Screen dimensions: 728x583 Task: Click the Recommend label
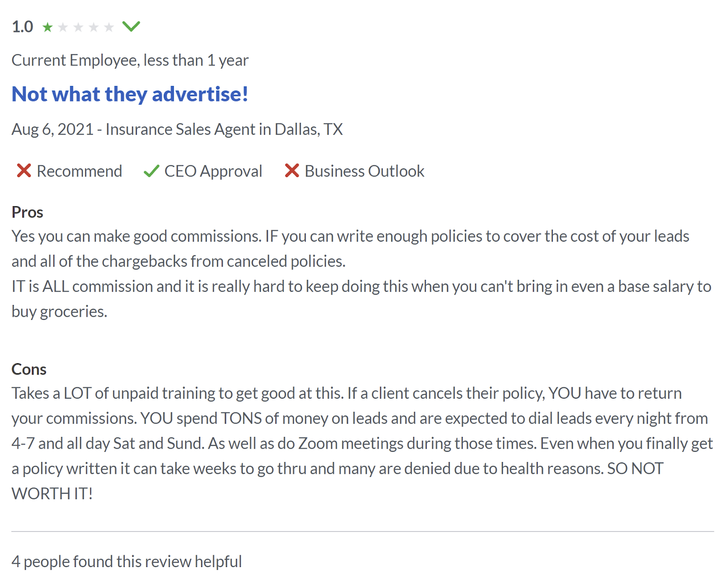tap(79, 171)
